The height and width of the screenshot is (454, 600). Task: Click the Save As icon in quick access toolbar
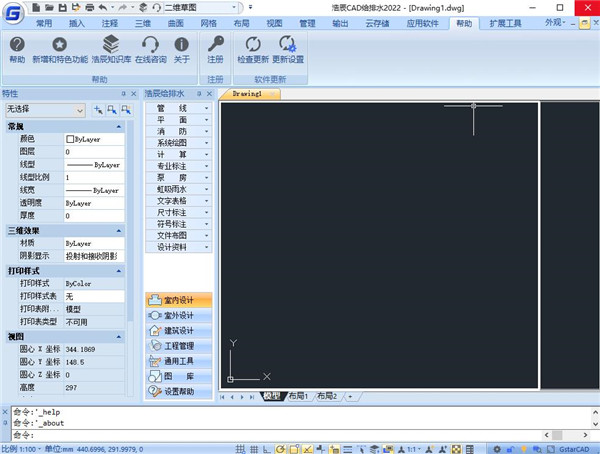(76, 7)
